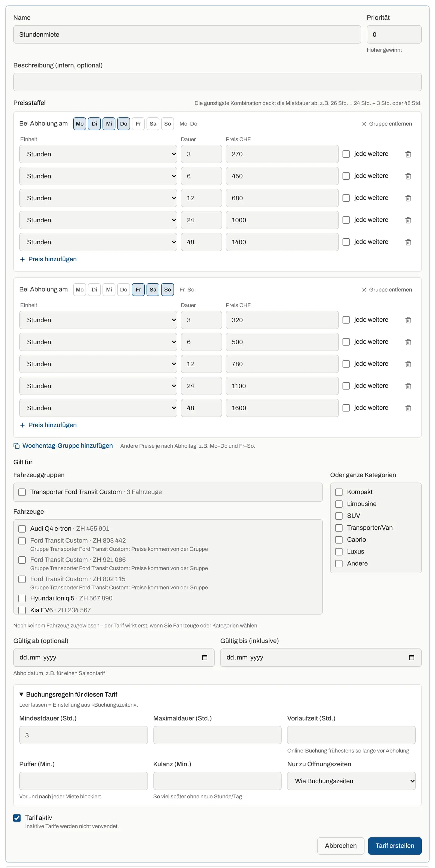Toggle Sa off in the second weekday group
This screenshot has height=868, width=435.
(x=153, y=290)
